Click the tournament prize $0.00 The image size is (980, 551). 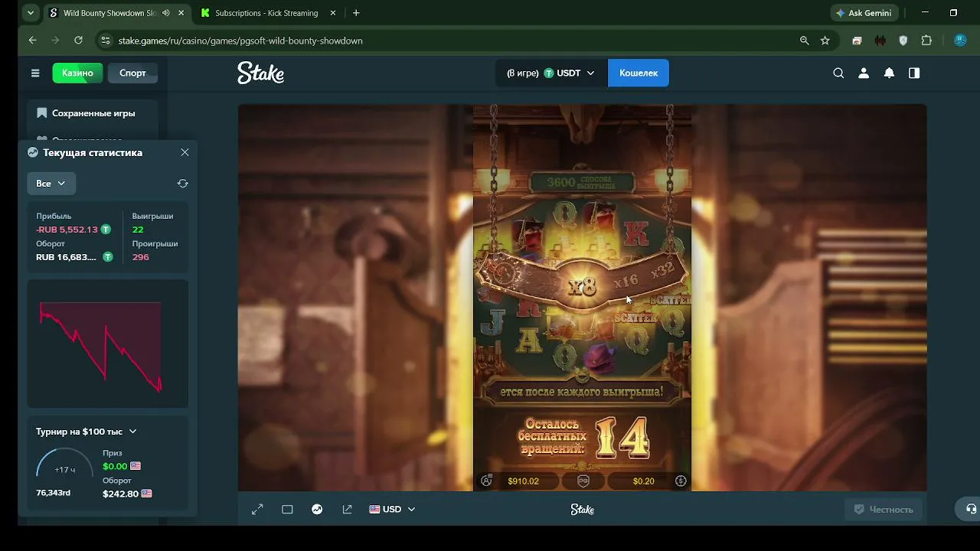pos(115,466)
